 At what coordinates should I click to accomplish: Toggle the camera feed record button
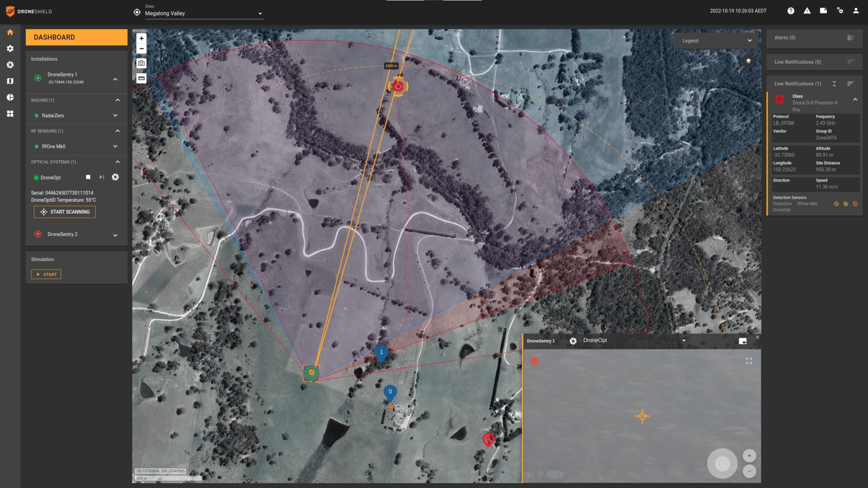coord(534,361)
